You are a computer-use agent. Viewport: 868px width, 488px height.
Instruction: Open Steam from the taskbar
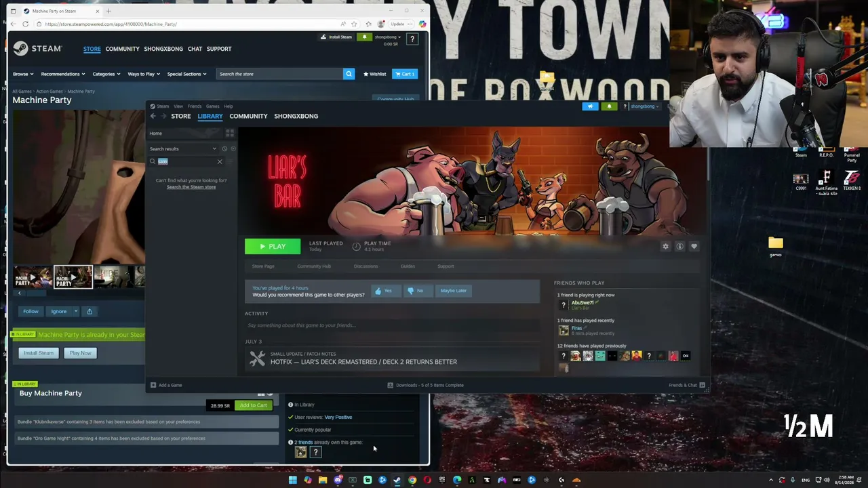(x=397, y=480)
